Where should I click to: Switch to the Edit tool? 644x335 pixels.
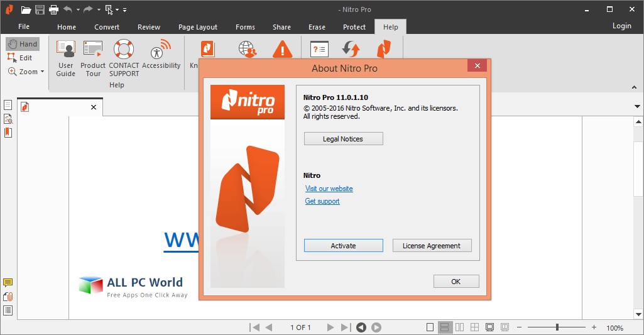[19, 58]
